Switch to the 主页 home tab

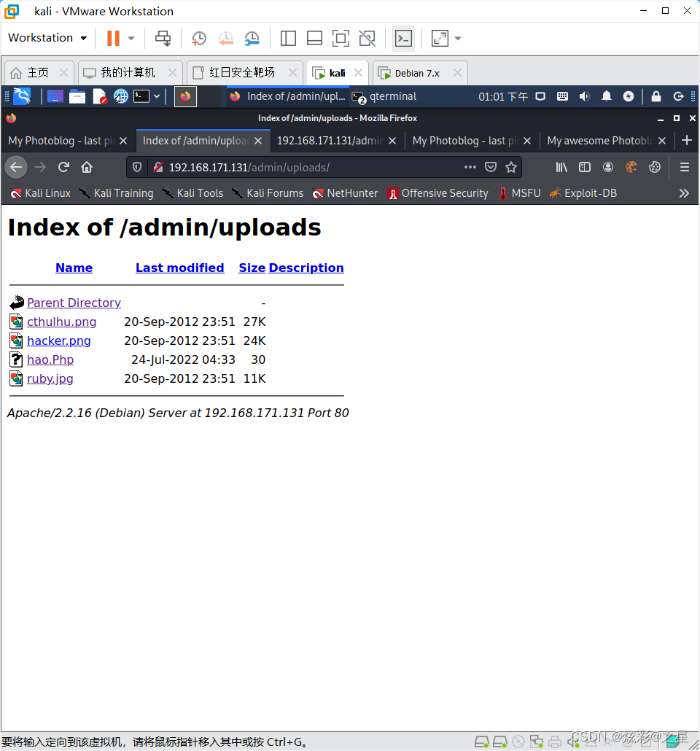(39, 73)
